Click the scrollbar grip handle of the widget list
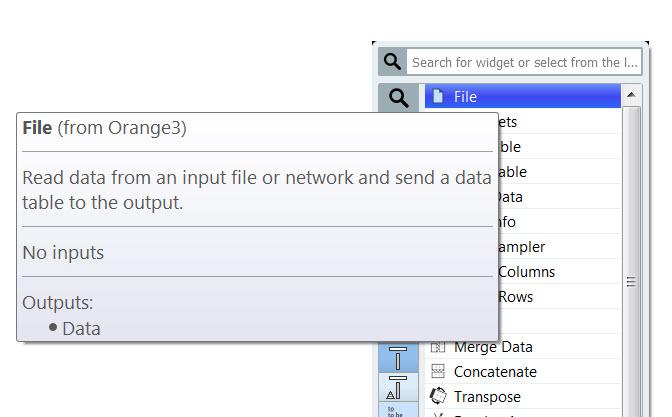Image resolution: width=672 pixels, height=417 pixels. 631,282
